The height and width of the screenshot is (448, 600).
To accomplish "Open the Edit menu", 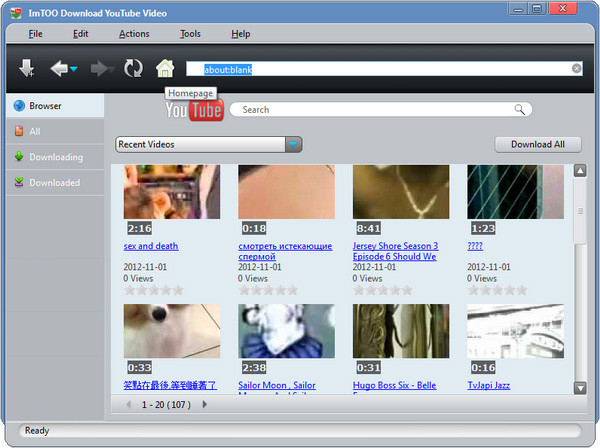I will coord(80,34).
